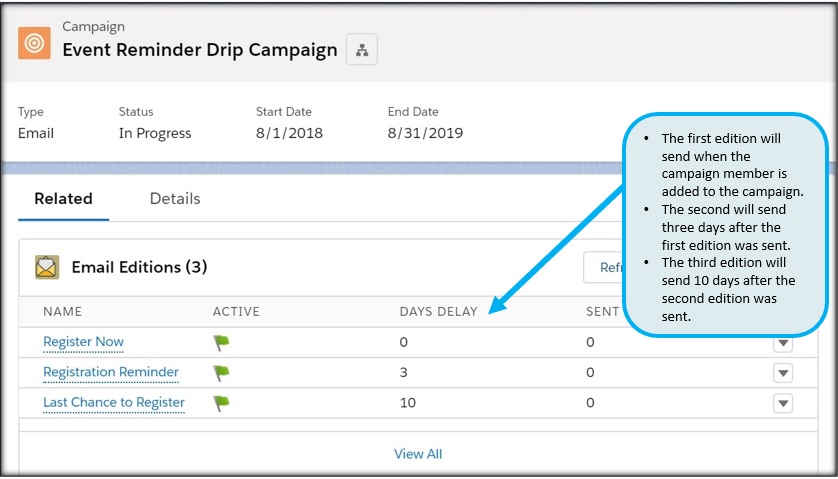Click the Active column header
838x479 pixels.
point(236,312)
